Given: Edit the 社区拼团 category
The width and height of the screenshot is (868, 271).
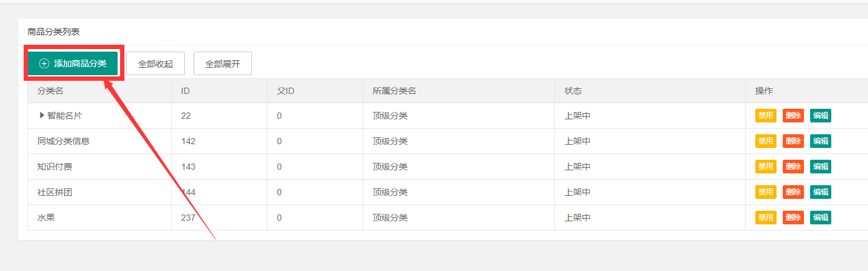Looking at the screenshot, I should coord(820,192).
